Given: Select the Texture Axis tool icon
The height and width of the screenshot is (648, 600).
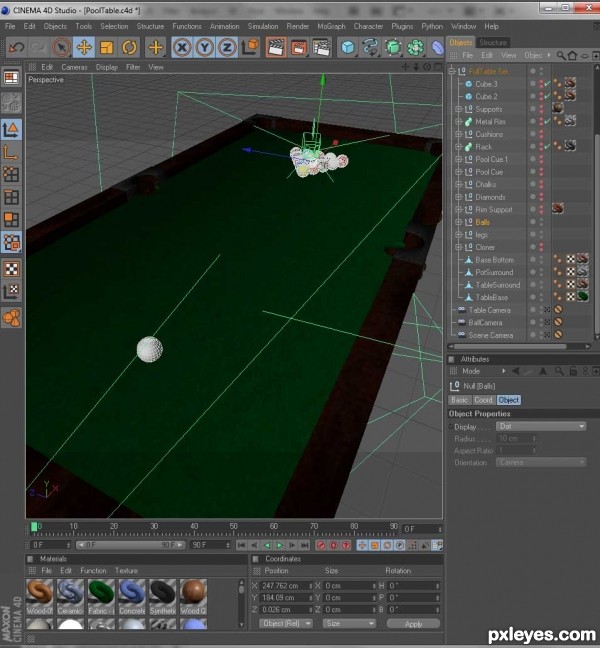Looking at the screenshot, I should coord(11,291).
